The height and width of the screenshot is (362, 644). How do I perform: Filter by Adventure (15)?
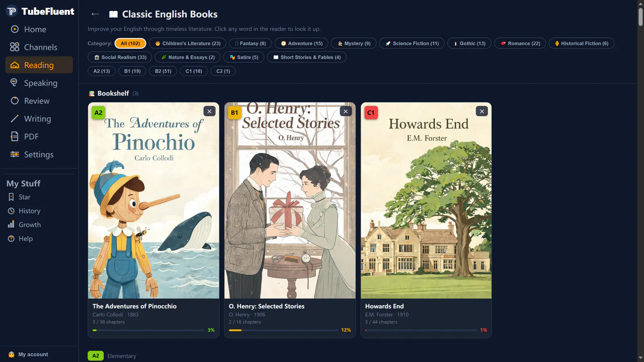pos(301,43)
